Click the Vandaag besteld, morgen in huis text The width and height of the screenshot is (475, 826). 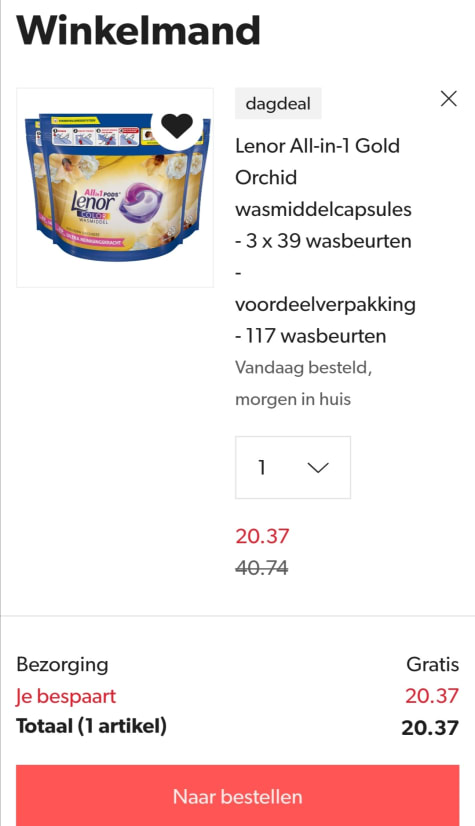303,383
